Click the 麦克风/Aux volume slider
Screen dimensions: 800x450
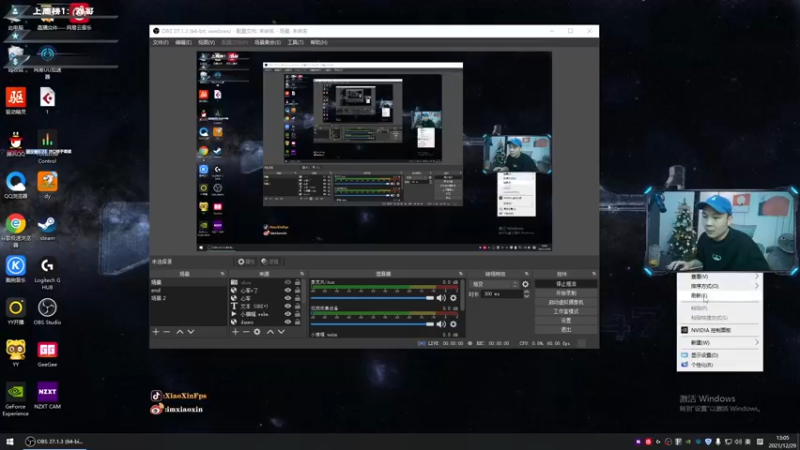pos(372,298)
